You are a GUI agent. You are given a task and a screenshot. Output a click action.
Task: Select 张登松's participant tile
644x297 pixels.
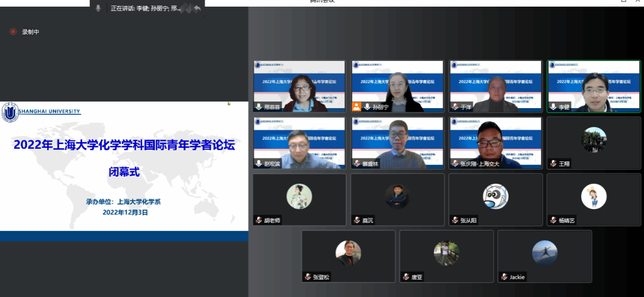click(348, 256)
